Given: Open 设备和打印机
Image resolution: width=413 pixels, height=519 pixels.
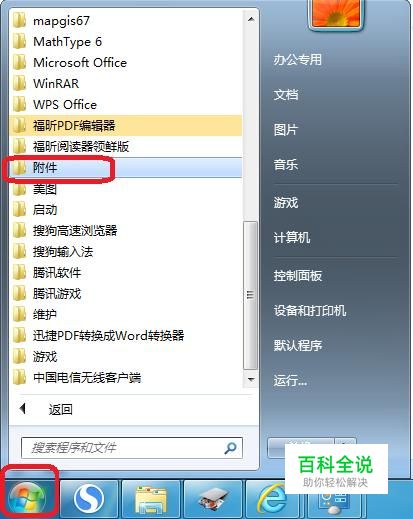Looking at the screenshot, I should tap(310, 310).
